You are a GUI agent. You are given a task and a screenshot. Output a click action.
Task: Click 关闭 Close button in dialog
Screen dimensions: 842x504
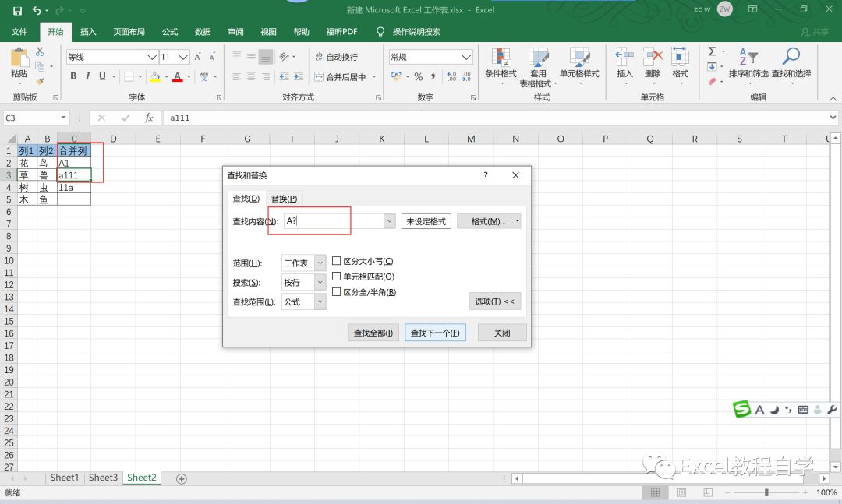(x=502, y=333)
